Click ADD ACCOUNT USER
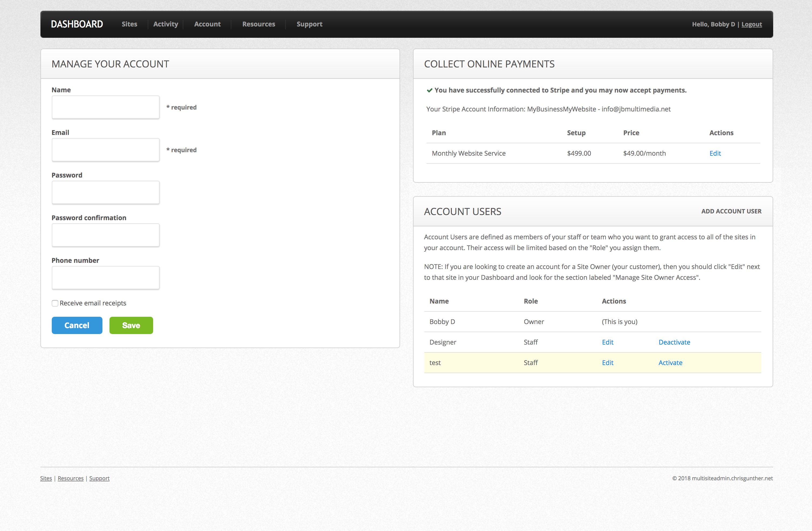Image resolution: width=812 pixels, height=531 pixels. click(731, 211)
